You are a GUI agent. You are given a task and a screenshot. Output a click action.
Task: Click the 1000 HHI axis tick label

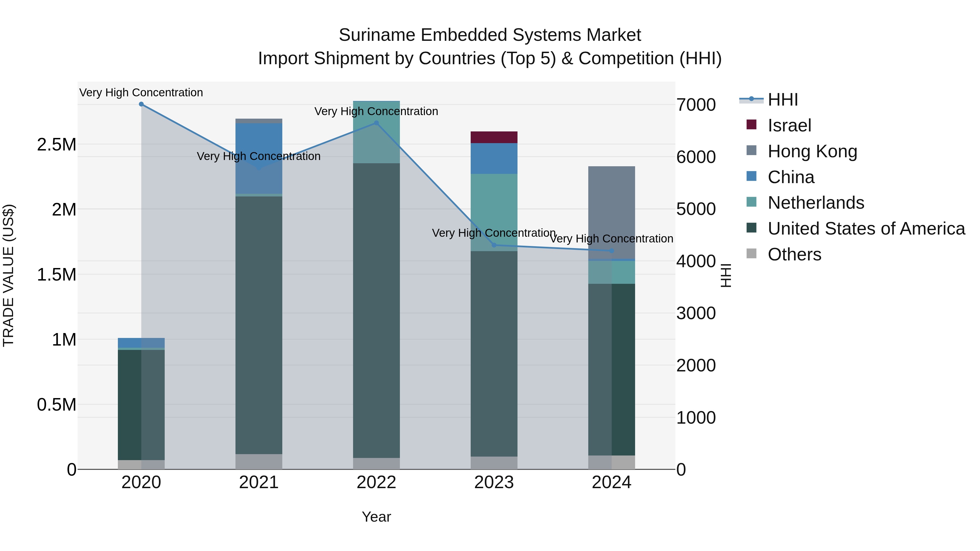pyautogui.click(x=696, y=417)
